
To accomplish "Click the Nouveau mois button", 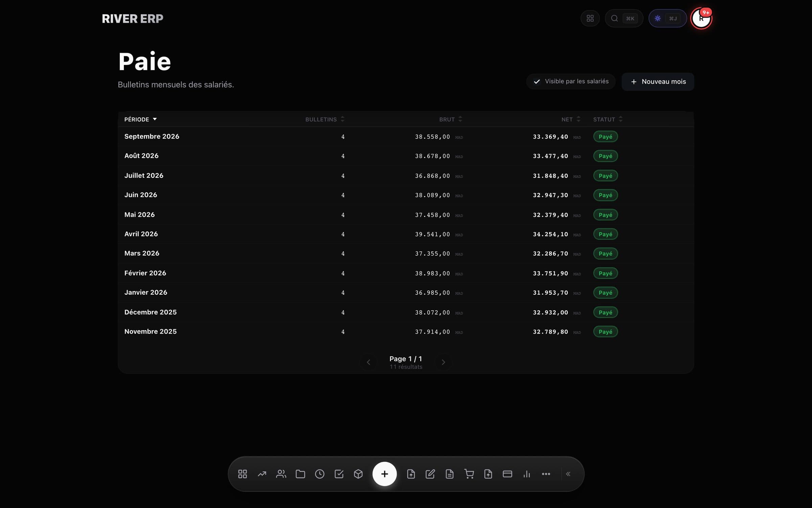I will pyautogui.click(x=658, y=82).
